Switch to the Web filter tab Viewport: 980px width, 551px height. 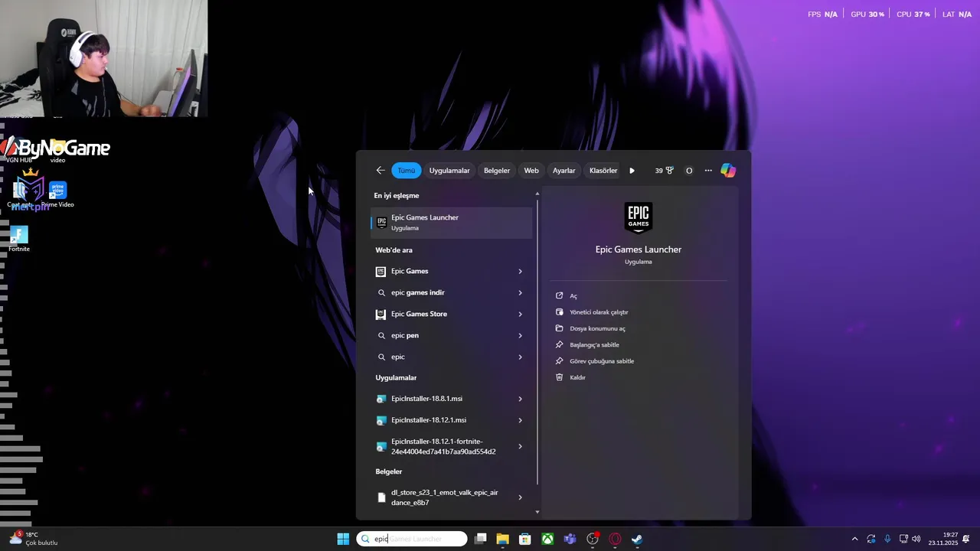click(x=531, y=171)
